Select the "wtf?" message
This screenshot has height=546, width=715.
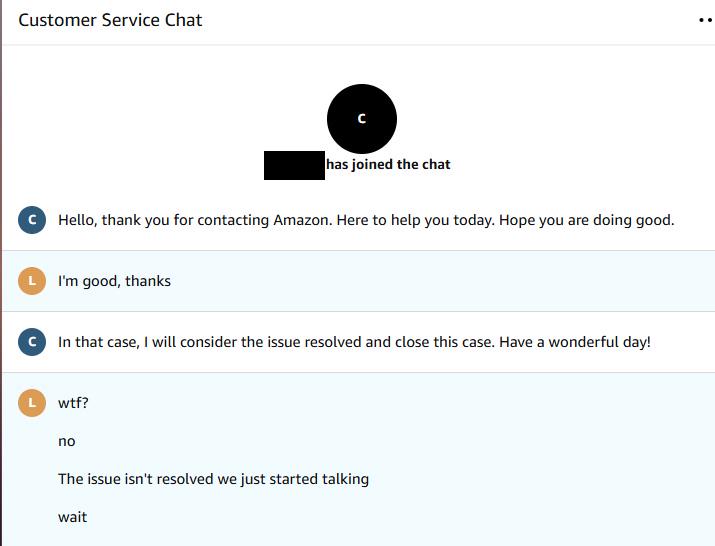pos(74,403)
